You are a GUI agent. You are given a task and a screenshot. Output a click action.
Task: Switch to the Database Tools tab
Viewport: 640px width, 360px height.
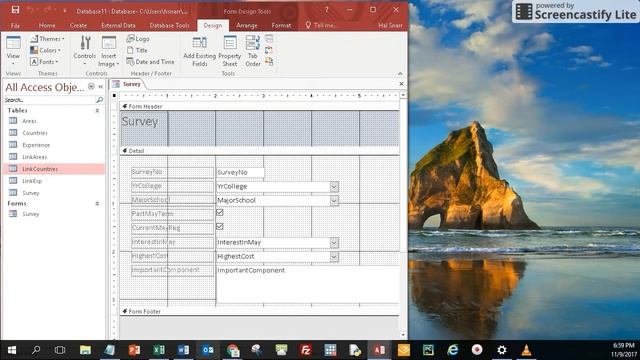click(x=169, y=25)
